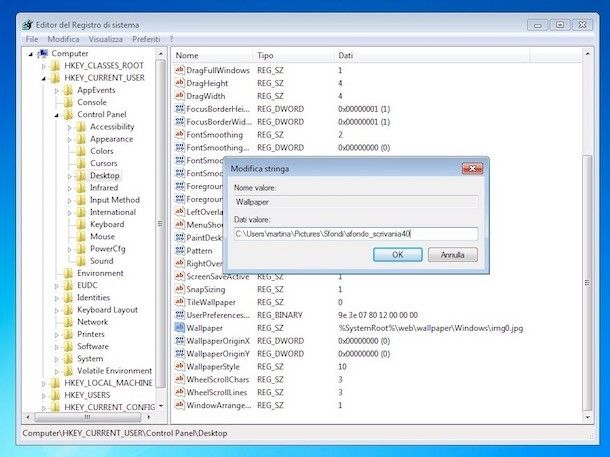The width and height of the screenshot is (610, 457).
Task: Select the HKEY_USERS key
Action: click(87, 395)
